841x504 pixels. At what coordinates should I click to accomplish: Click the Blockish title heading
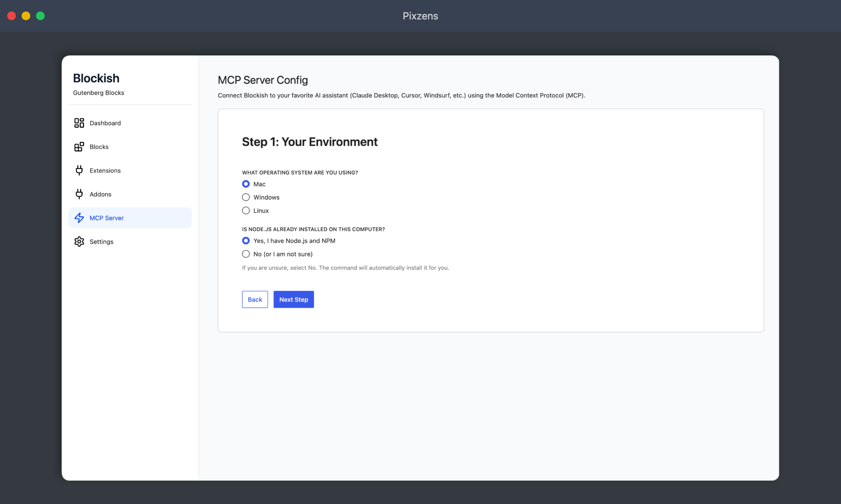96,78
